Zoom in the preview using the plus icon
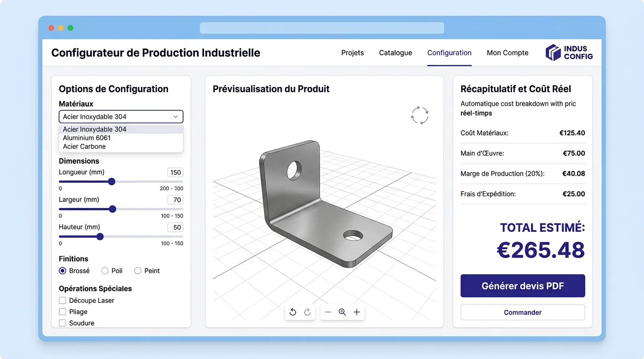The image size is (644, 359). (x=357, y=312)
